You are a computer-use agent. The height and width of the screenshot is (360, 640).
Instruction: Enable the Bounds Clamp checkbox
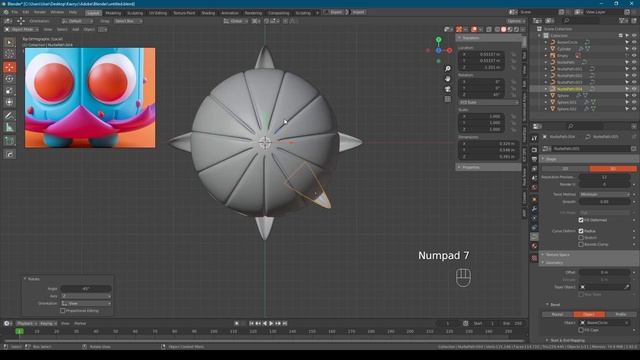point(581,244)
